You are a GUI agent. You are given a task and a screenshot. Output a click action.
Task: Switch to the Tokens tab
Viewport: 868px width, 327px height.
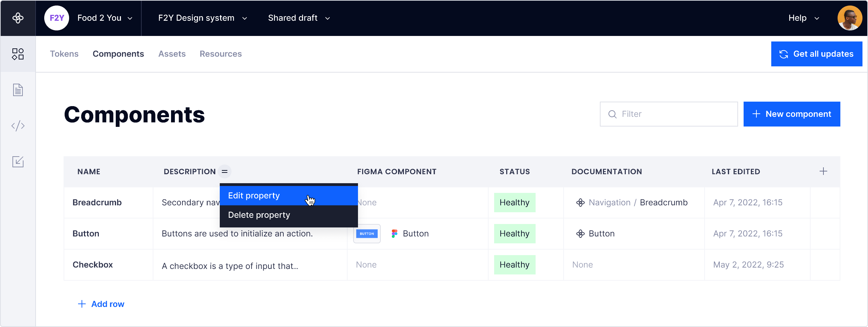[x=64, y=54]
